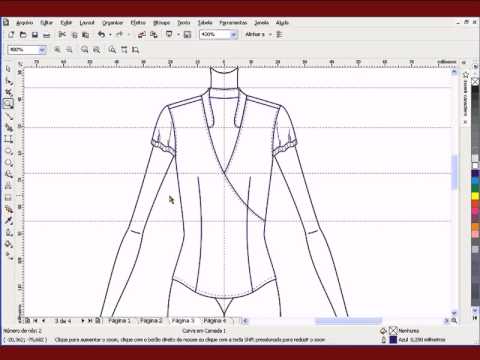Select the Interactive fill tool
This screenshot has height=360, width=480.
[x=8, y=256]
